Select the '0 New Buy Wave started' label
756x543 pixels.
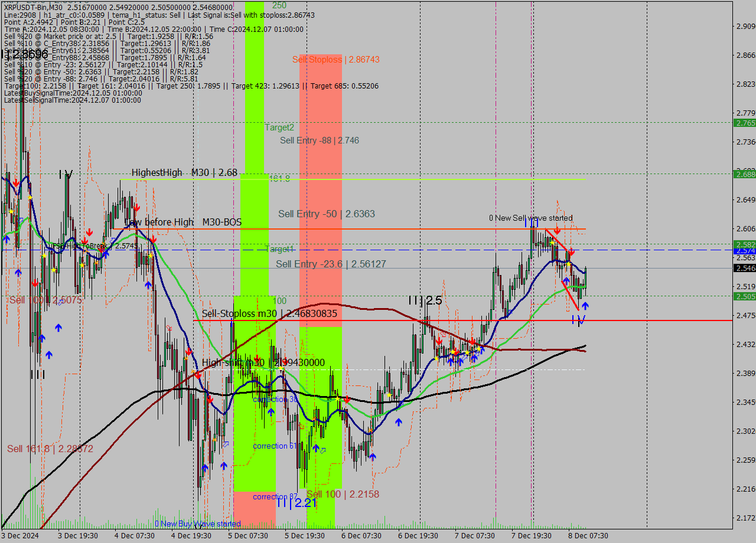[x=198, y=524]
